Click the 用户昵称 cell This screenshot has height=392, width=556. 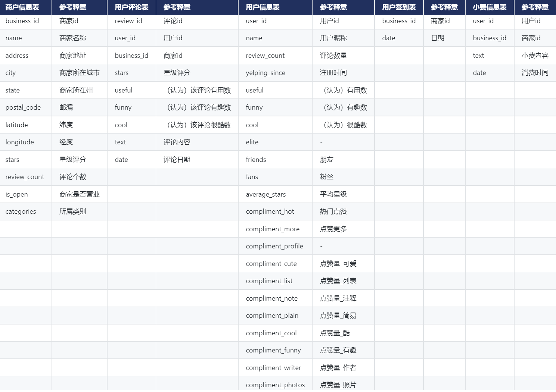[343, 38]
